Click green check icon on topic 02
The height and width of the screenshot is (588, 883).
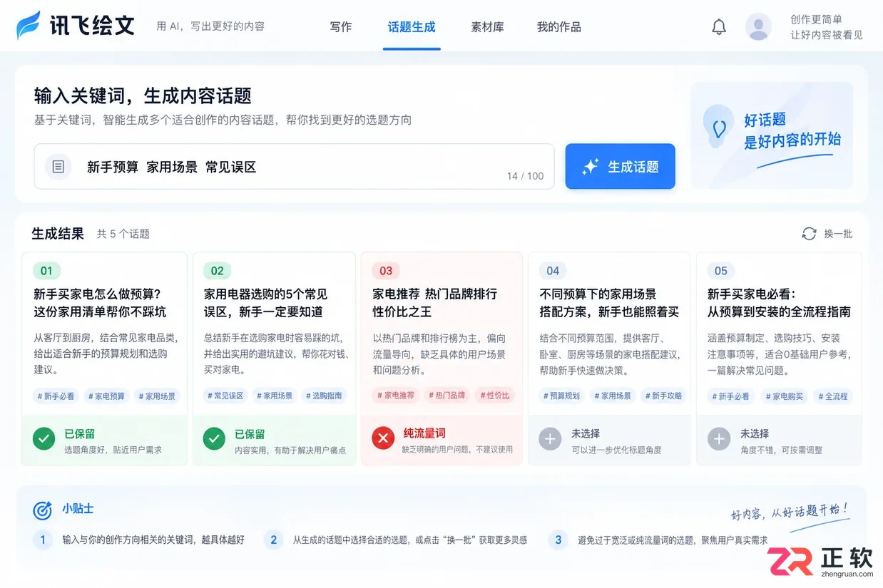pyautogui.click(x=214, y=439)
